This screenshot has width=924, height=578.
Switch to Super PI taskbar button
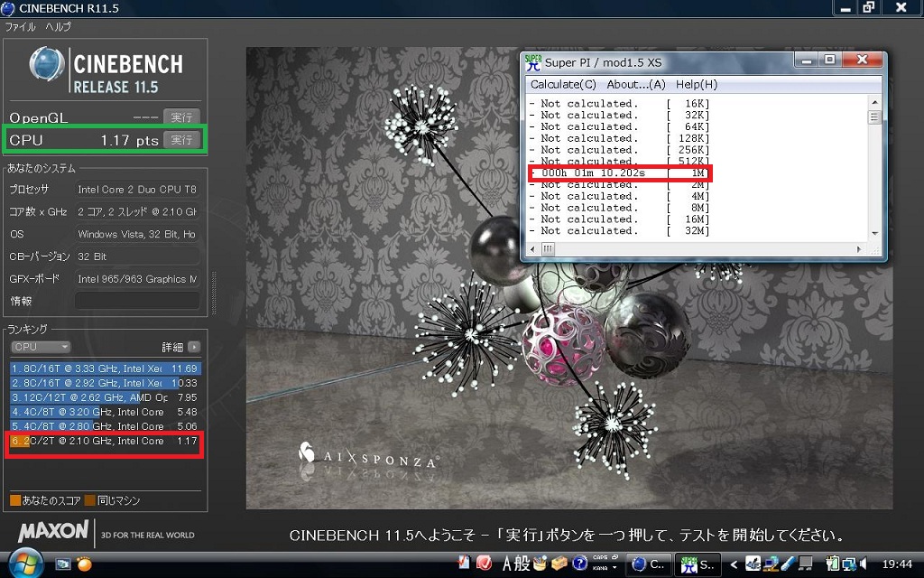[698, 564]
